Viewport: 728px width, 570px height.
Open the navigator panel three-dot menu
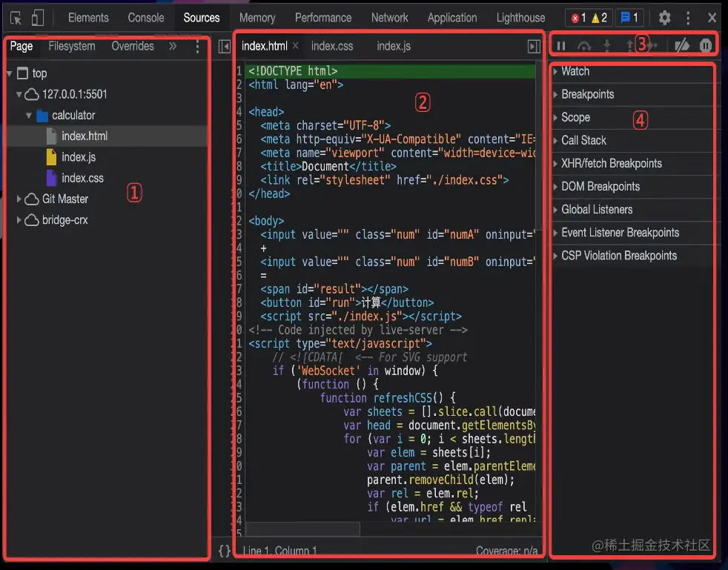click(197, 46)
